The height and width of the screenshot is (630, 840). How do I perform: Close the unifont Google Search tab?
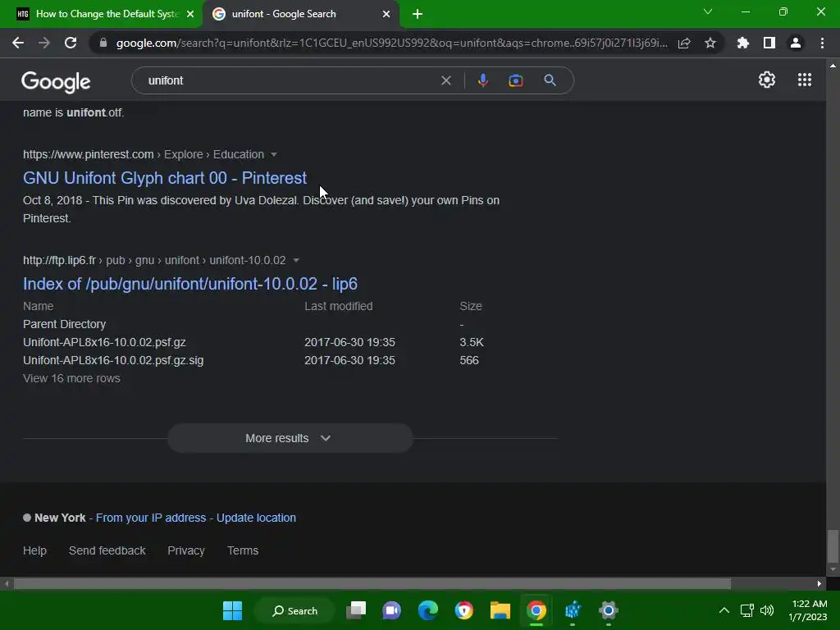pos(386,14)
